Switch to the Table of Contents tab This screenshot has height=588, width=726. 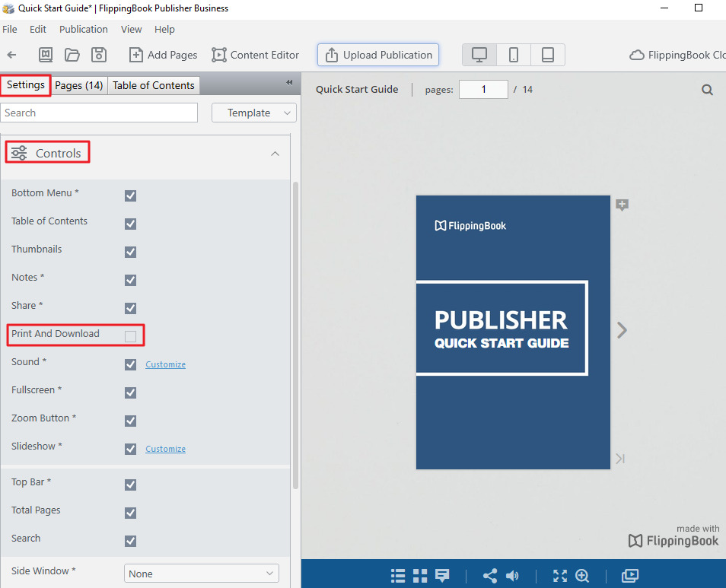click(x=153, y=86)
